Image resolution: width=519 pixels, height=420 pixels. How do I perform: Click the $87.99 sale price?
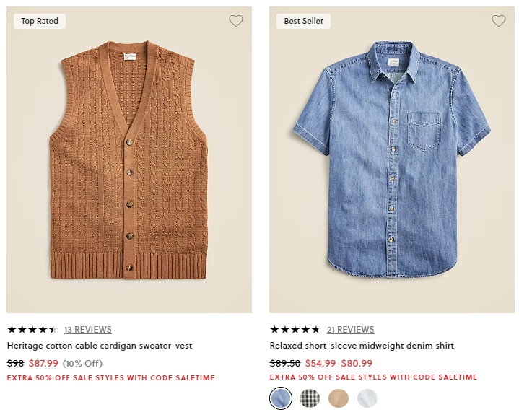(43, 363)
